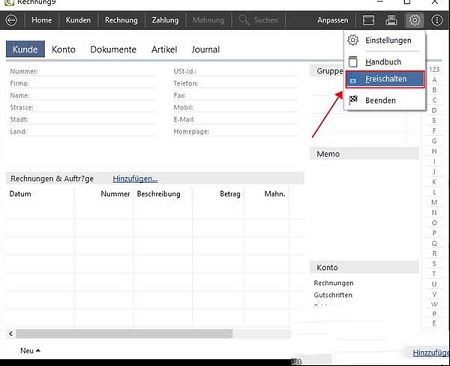Jump to letter T in alphabet index
Image resolution: width=450 pixels, height=366 pixels.
pyautogui.click(x=434, y=274)
